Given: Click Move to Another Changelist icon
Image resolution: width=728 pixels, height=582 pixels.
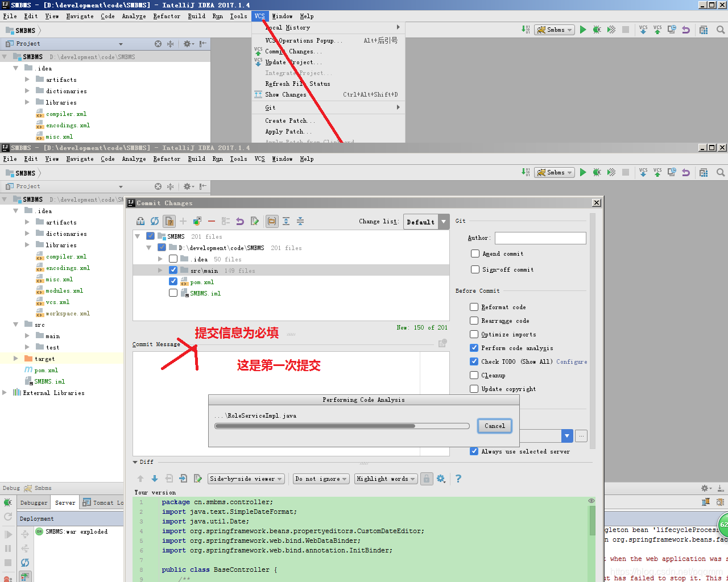Looking at the screenshot, I should (x=197, y=221).
